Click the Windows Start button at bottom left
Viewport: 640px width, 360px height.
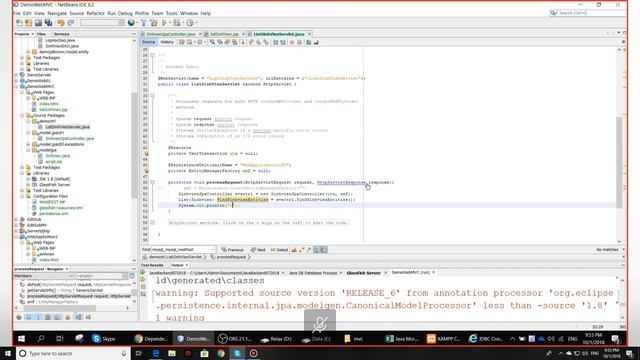(8, 353)
